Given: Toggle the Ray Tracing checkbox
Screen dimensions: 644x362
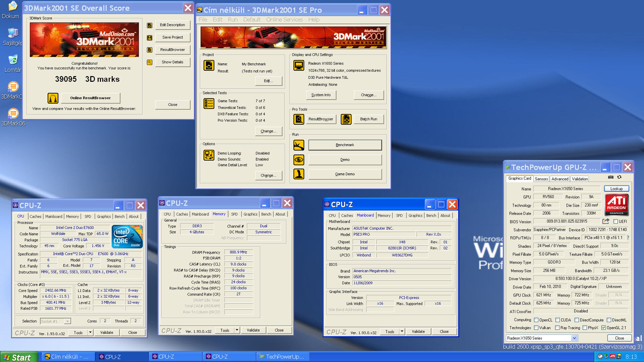Looking at the screenshot, I should 557,328.
